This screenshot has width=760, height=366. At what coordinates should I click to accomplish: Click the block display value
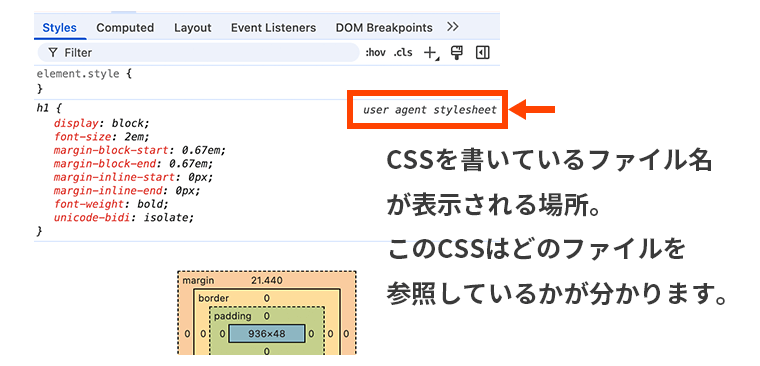(128, 123)
